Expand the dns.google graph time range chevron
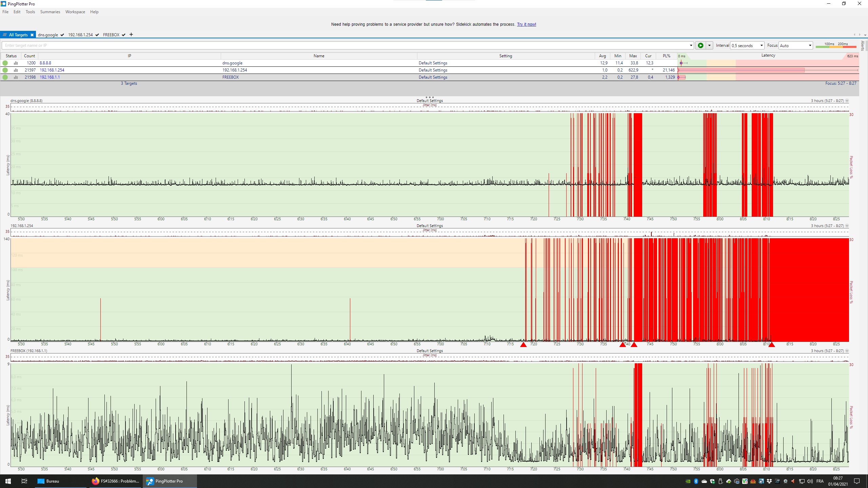The width and height of the screenshot is (868, 488). tap(847, 101)
